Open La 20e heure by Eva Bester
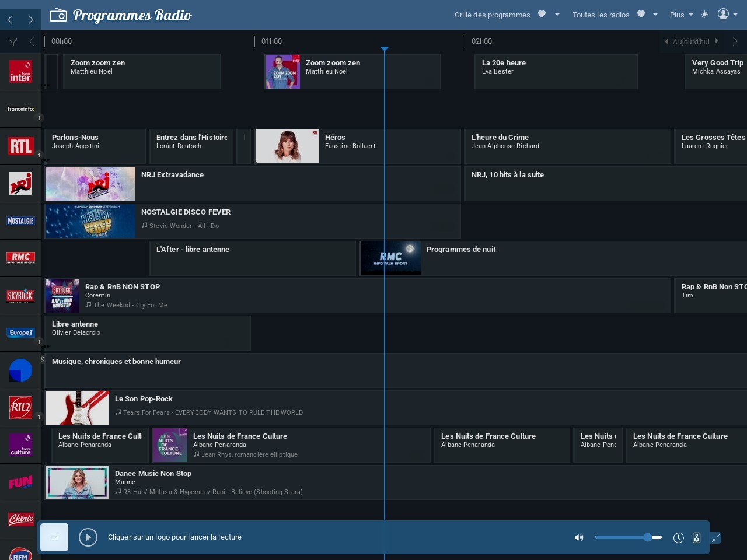This screenshot has height=560, width=747. tap(556, 72)
